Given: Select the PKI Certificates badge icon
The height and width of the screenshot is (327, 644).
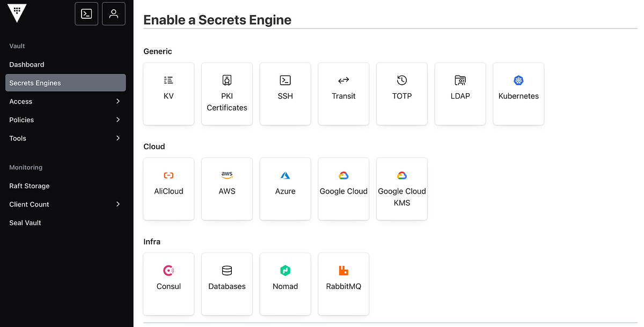Looking at the screenshot, I should pyautogui.click(x=227, y=80).
